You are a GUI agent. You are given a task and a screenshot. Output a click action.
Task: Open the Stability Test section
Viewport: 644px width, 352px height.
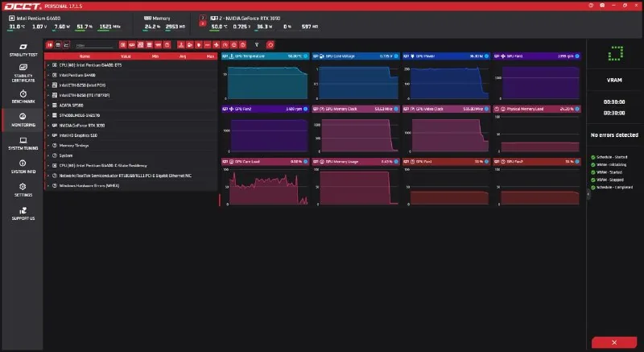23,50
